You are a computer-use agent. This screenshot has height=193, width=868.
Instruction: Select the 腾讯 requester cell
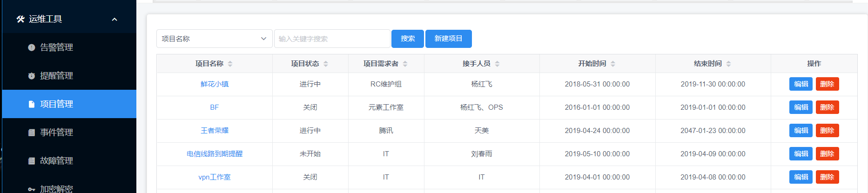click(x=386, y=131)
